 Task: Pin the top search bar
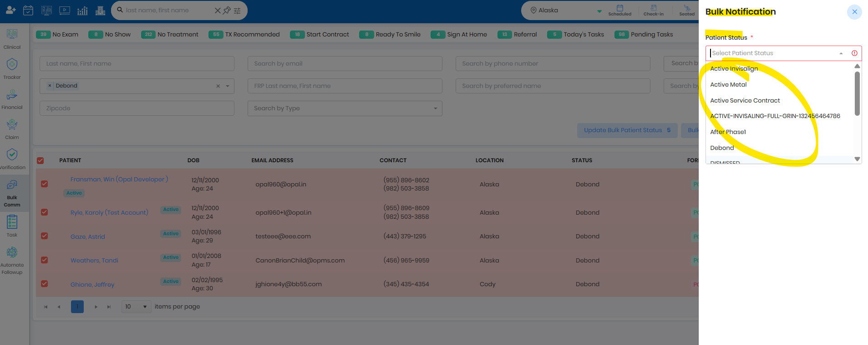[227, 10]
